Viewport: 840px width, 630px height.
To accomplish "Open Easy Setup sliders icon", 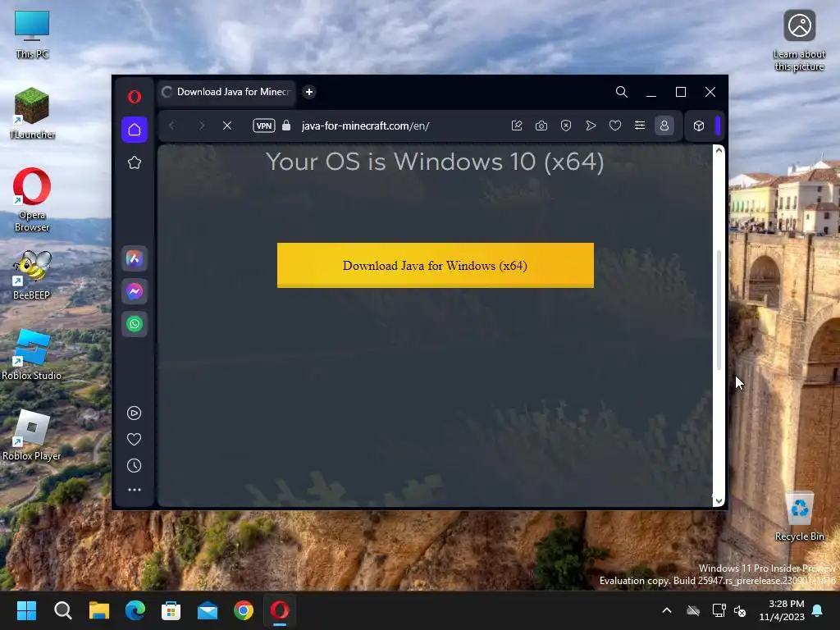I will tap(640, 126).
